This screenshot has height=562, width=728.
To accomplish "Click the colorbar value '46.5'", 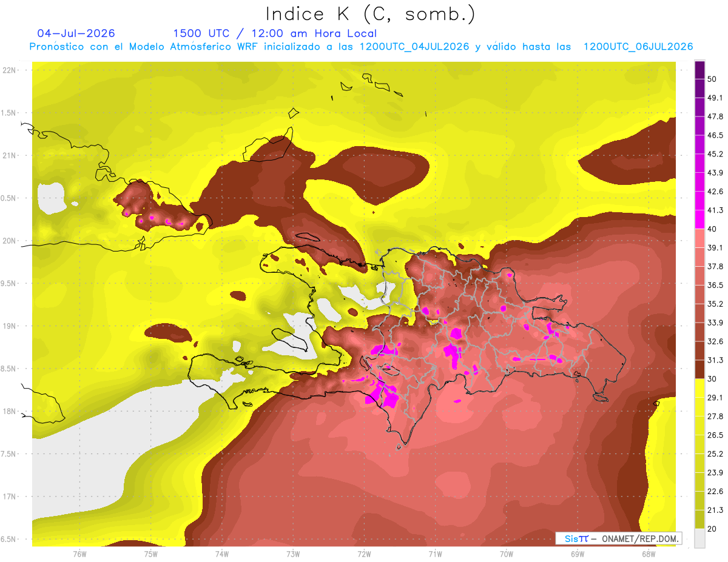I will (715, 135).
